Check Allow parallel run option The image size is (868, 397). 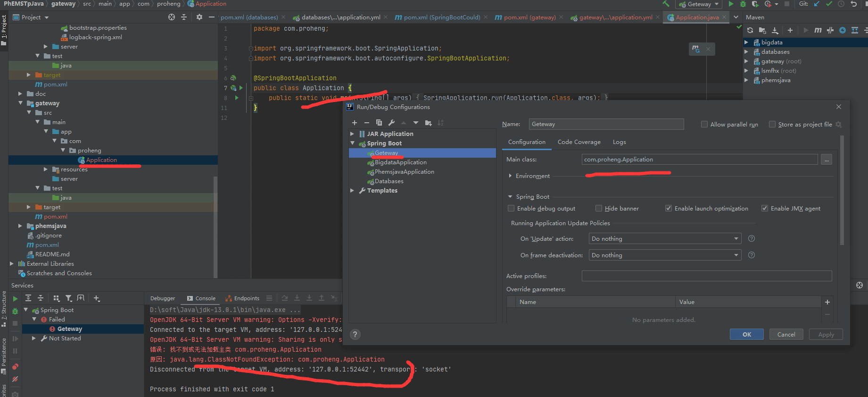pos(704,124)
